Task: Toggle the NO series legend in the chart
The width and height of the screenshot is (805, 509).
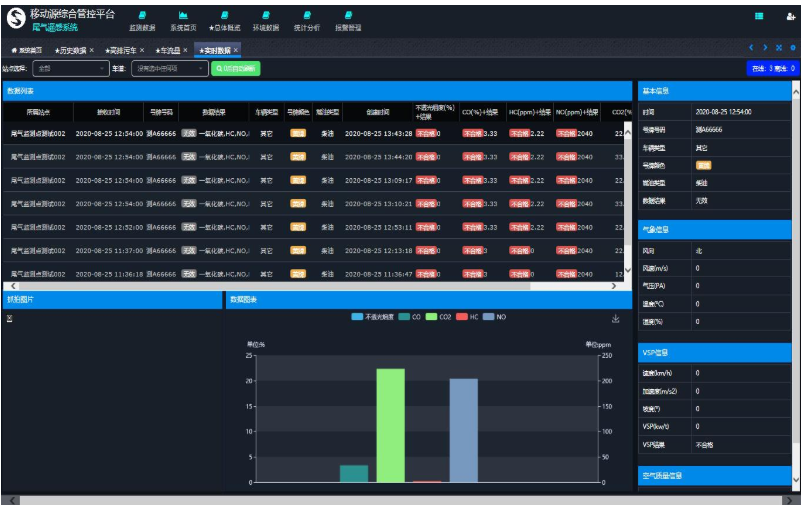Action: 494,317
